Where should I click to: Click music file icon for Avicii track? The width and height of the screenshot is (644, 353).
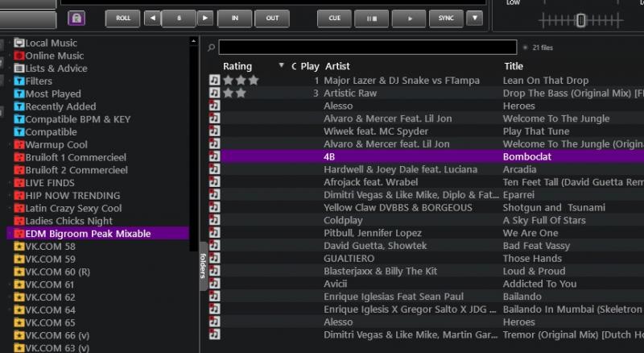pyautogui.click(x=214, y=284)
